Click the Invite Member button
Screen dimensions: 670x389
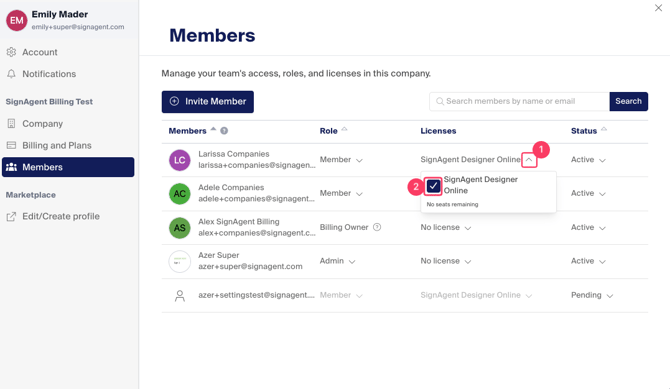(x=208, y=102)
